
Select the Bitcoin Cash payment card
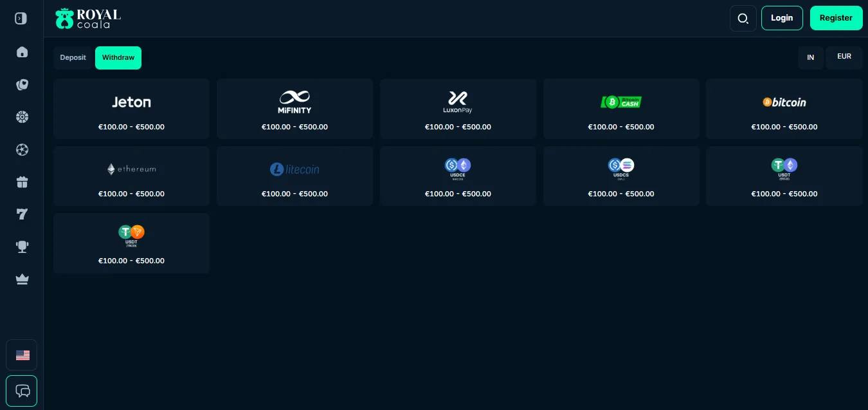point(621,109)
